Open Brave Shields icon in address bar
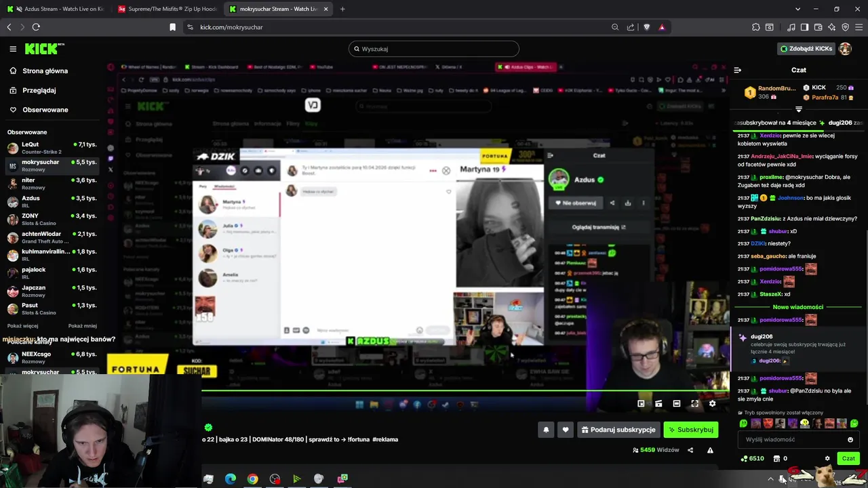This screenshot has width=868, height=488. click(646, 27)
